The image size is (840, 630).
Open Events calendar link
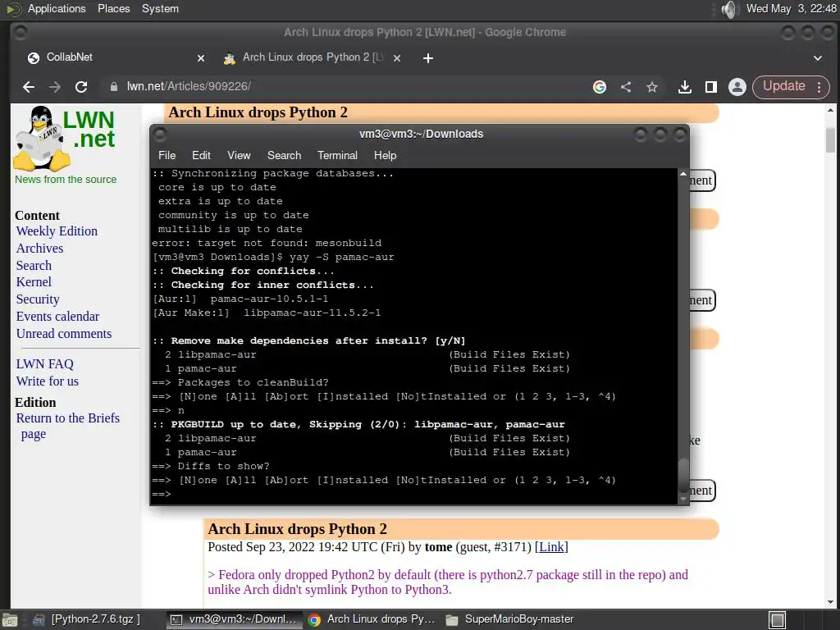point(58,316)
